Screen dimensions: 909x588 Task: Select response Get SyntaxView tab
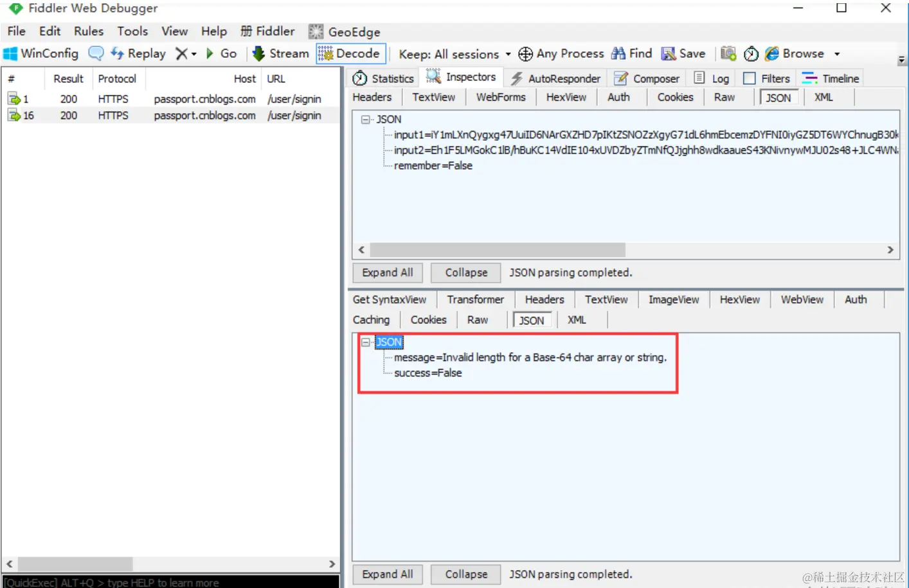tap(390, 299)
